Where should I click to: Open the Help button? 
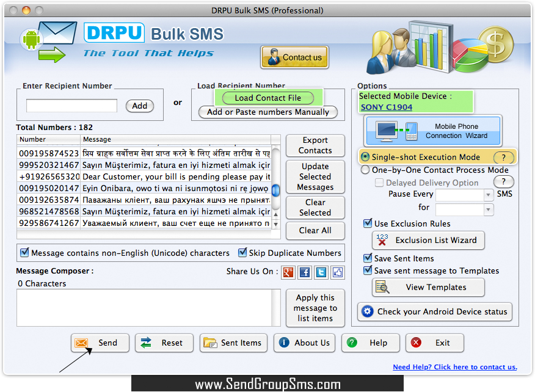[370, 343]
